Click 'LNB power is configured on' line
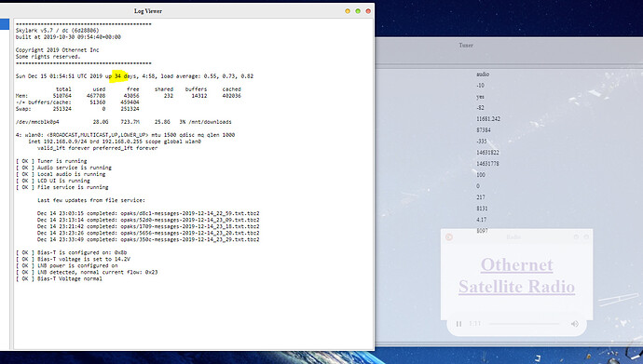The width and height of the screenshot is (643, 364). click(67, 265)
